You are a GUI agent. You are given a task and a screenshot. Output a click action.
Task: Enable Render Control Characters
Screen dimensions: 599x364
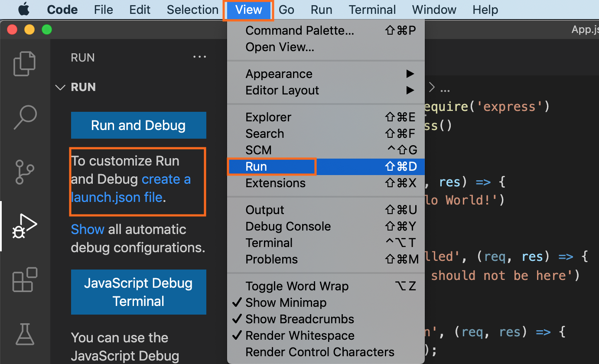pyautogui.click(x=320, y=352)
